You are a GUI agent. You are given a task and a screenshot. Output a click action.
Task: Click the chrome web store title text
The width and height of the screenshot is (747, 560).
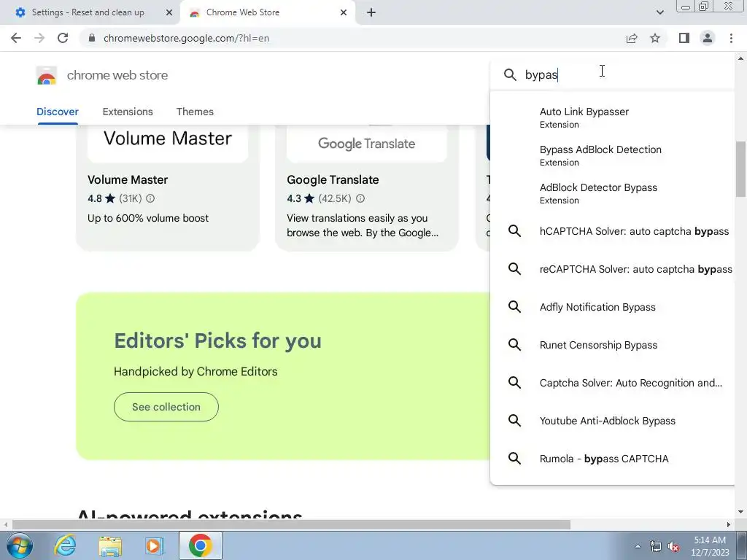pyautogui.click(x=117, y=75)
